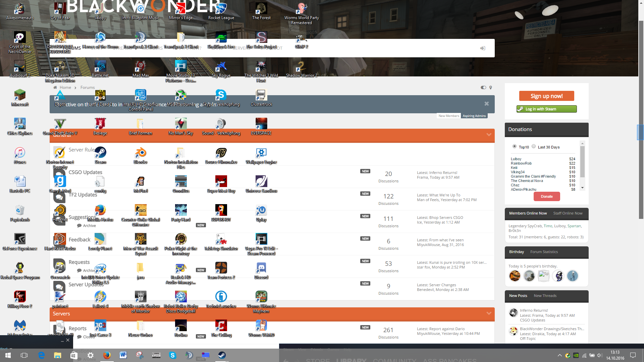Select the New Posts tab
This screenshot has width=644, height=362.
click(518, 296)
